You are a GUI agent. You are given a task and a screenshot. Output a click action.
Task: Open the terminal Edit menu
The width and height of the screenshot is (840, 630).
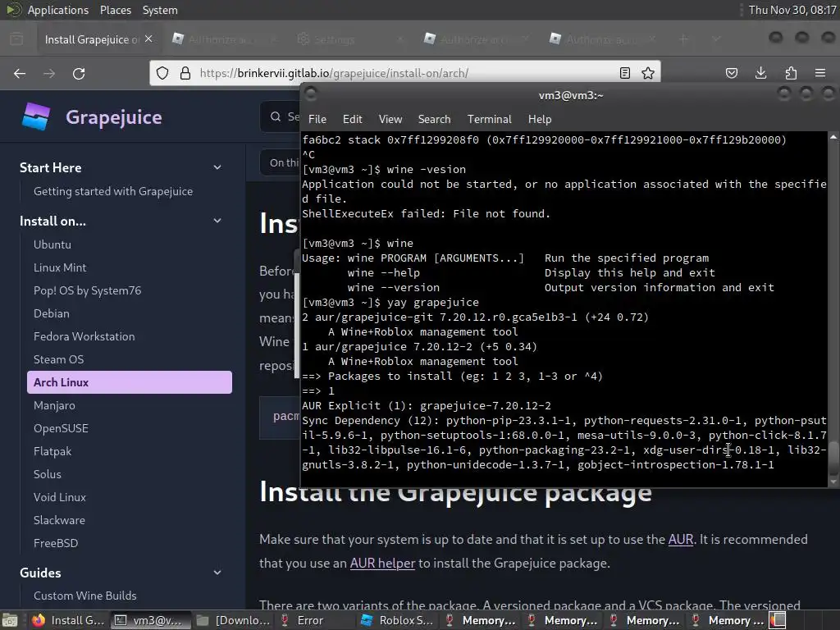click(x=353, y=119)
